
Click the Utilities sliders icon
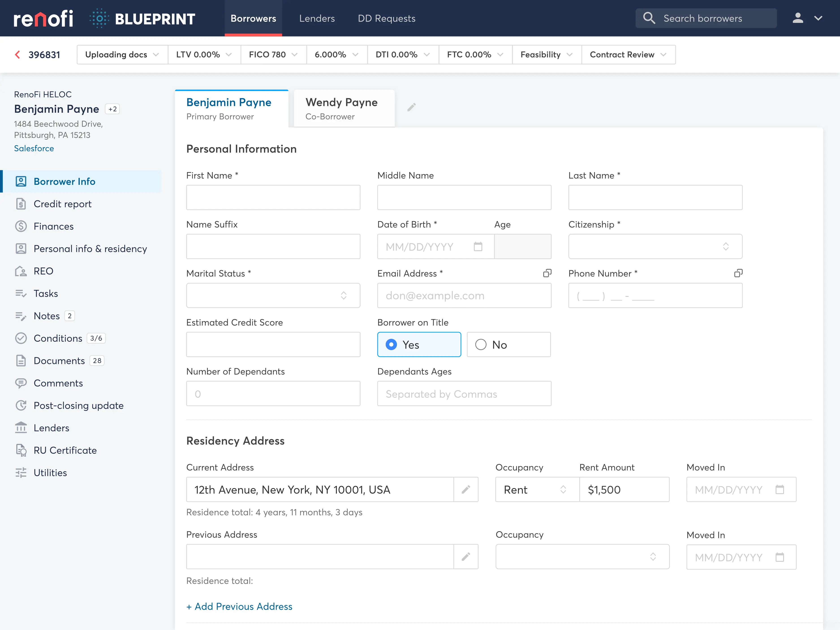[21, 473]
